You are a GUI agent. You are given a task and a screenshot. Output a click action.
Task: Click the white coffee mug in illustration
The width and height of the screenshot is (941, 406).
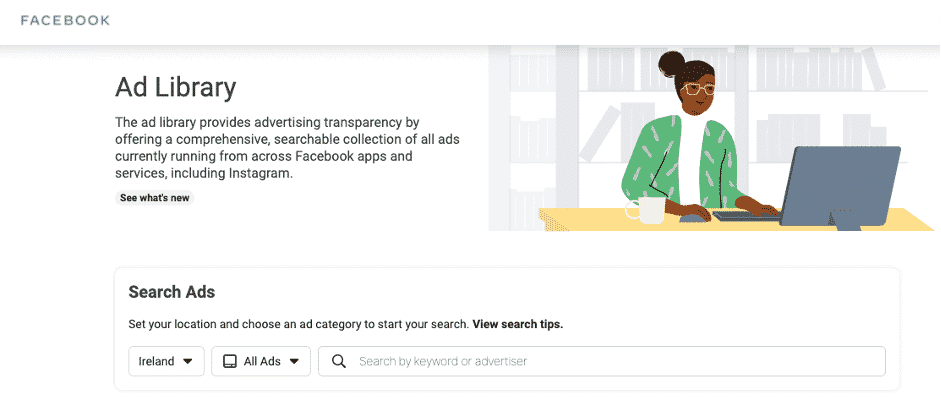pyautogui.click(x=646, y=210)
